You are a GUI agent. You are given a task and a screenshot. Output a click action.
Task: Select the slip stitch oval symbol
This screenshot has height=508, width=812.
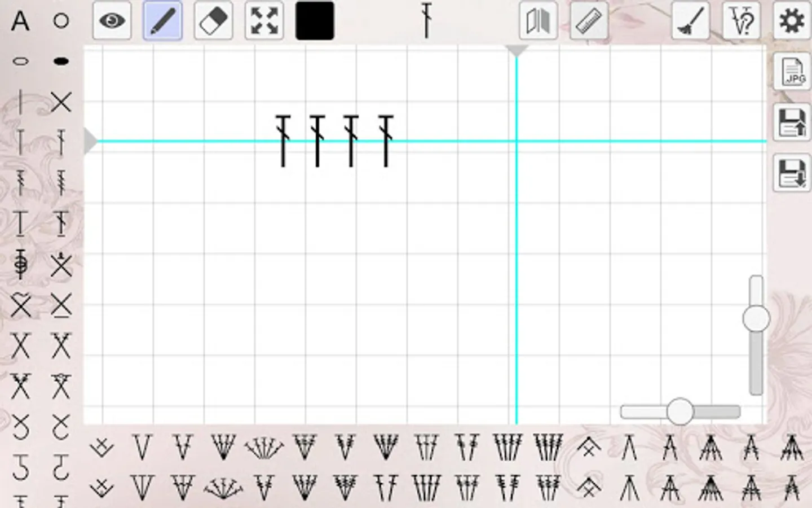tap(20, 60)
